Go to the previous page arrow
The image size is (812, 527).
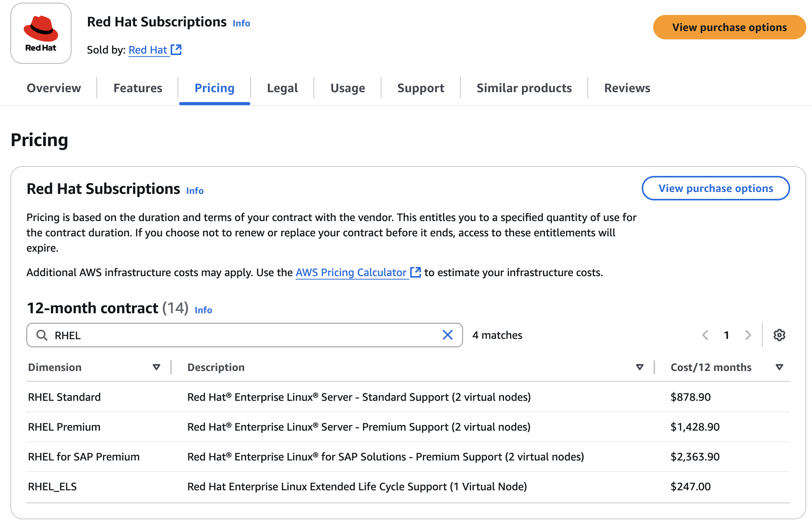pyautogui.click(x=705, y=335)
